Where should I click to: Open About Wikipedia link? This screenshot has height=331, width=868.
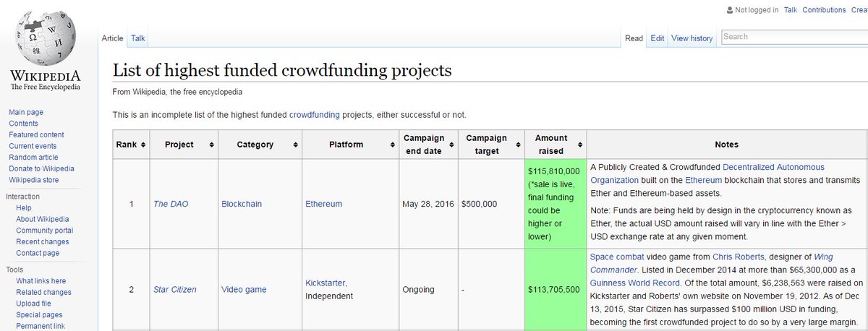43,219
